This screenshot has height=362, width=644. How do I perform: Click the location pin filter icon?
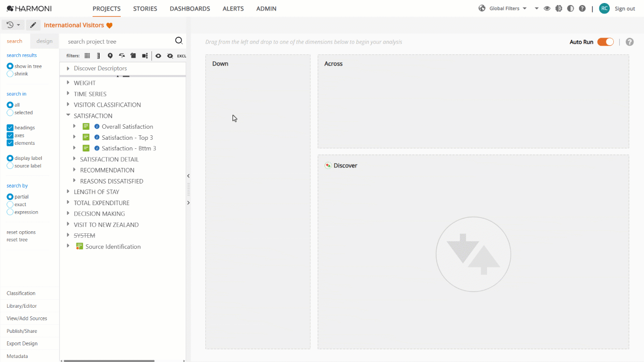pyautogui.click(x=110, y=56)
